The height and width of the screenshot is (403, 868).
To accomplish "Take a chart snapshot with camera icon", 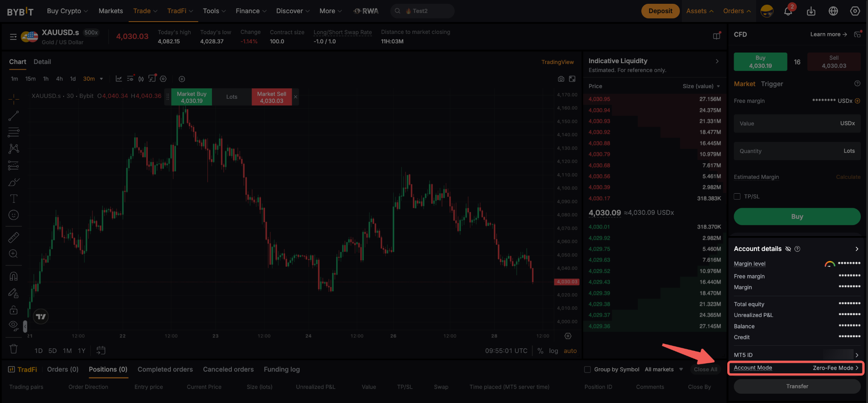I will tap(561, 79).
